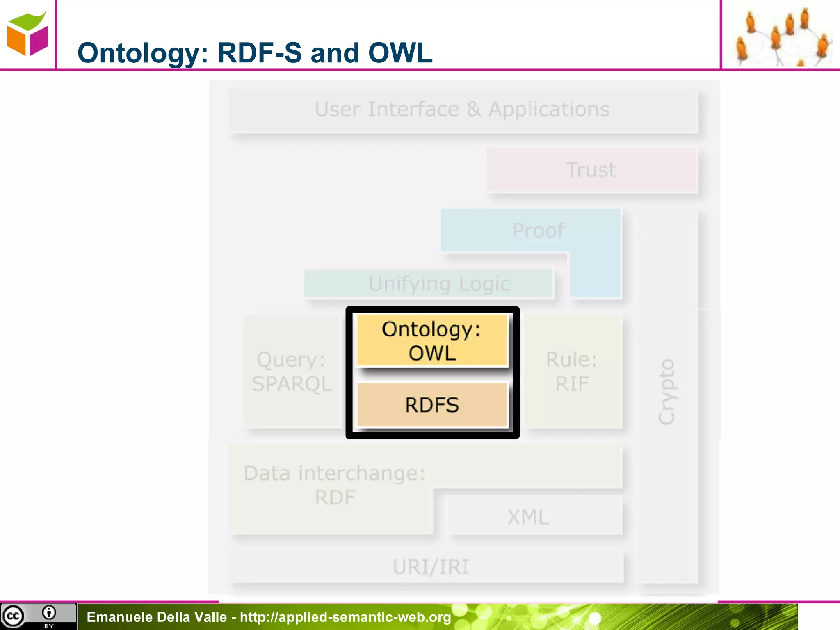Screen dimensions: 840x630
Task: Click the Ontology: OWL yellow box
Action: pyautogui.click(x=432, y=340)
